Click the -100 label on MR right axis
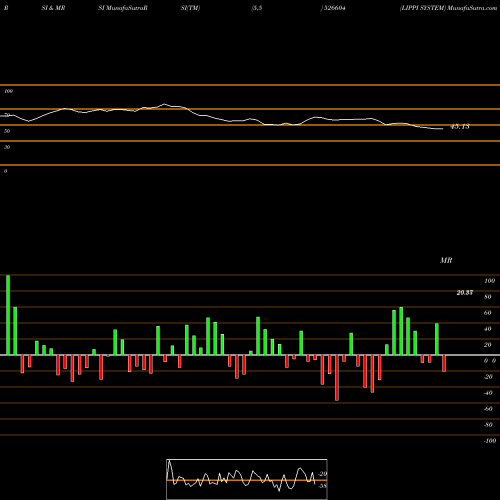The width and height of the screenshot is (500, 500). (490, 441)
